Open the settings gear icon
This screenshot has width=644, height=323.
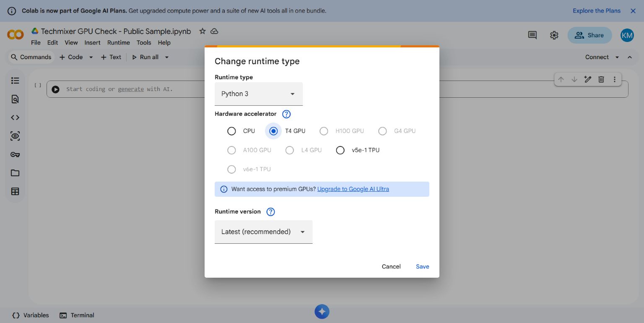[554, 35]
